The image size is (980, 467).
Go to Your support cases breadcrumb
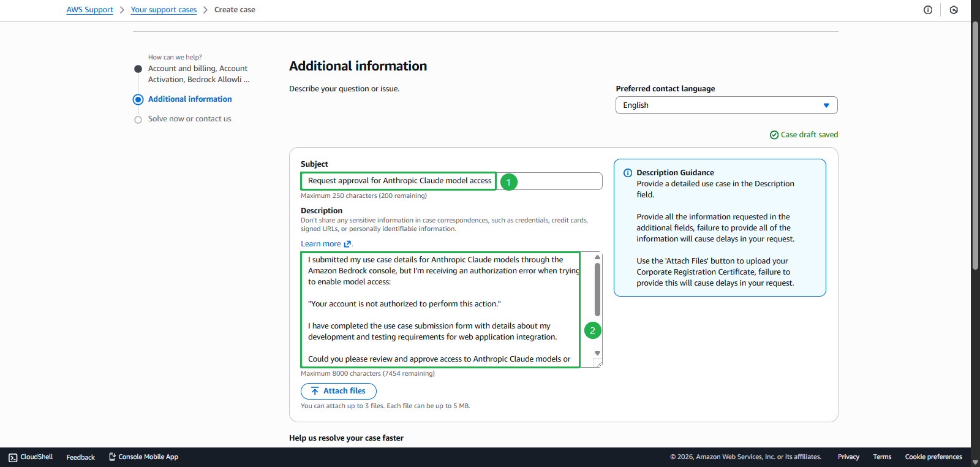[164, 10]
